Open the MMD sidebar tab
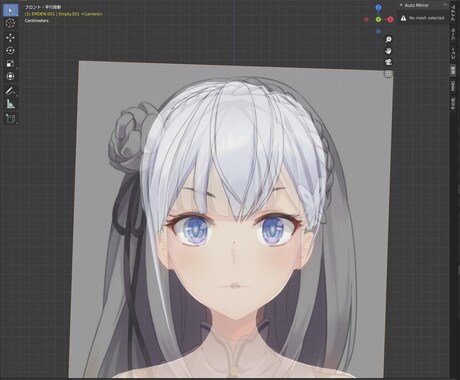 (453, 86)
